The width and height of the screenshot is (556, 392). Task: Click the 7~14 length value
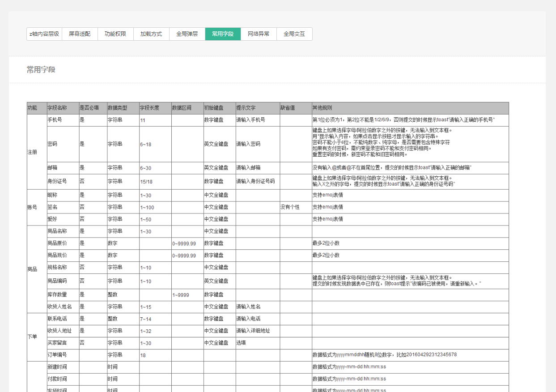pos(155,319)
